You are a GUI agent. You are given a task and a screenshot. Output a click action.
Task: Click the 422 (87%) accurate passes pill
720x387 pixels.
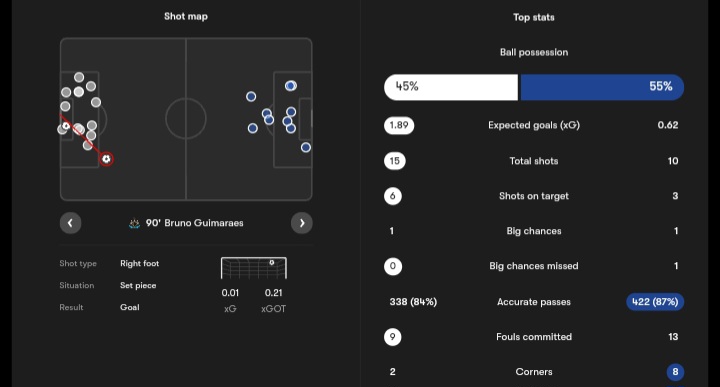click(x=655, y=302)
